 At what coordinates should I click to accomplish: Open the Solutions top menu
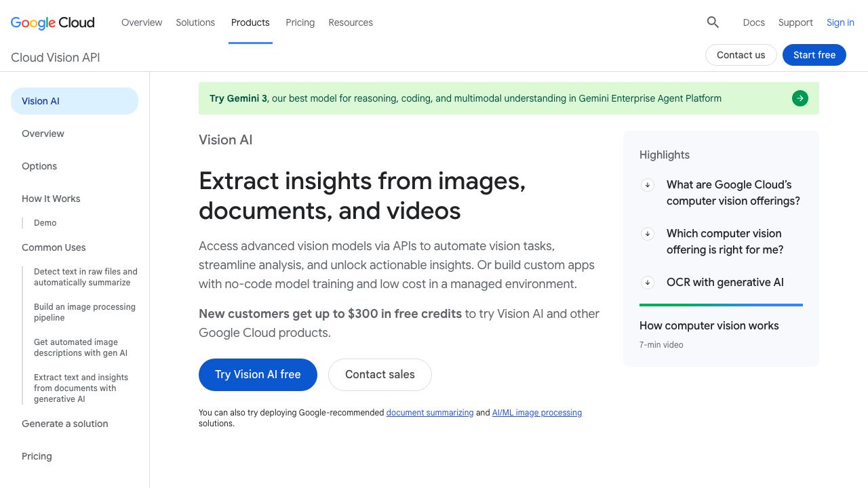pos(195,22)
